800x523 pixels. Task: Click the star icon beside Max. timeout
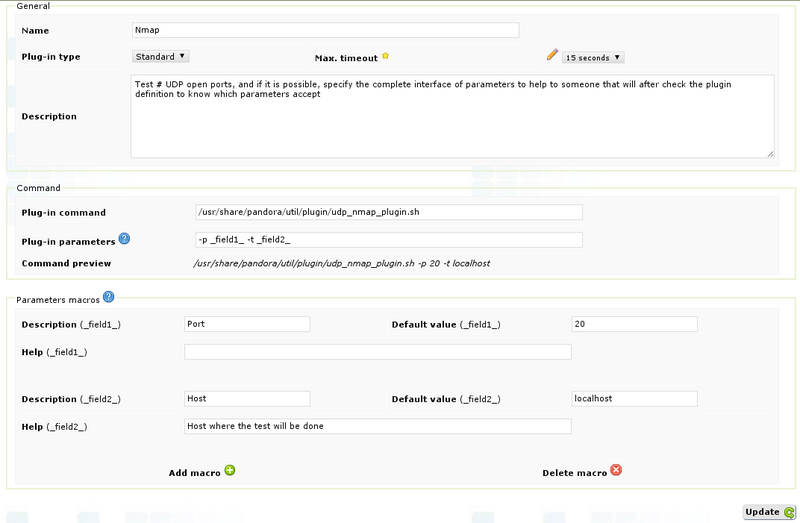tap(386, 57)
